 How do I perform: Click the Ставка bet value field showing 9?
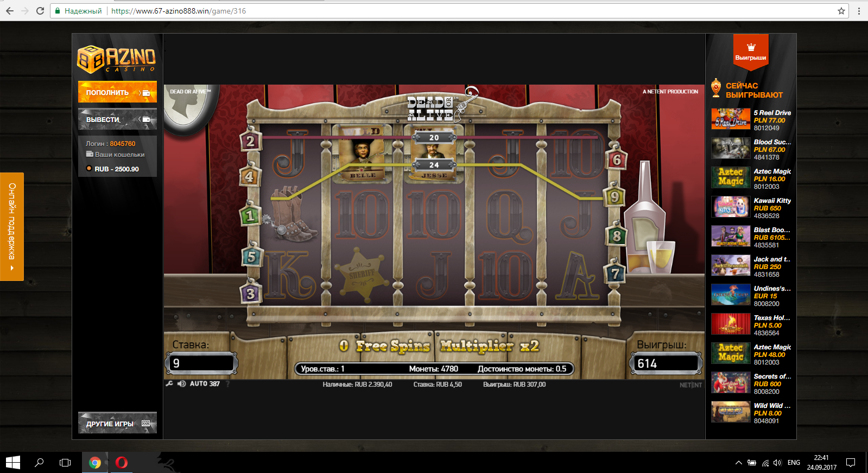[201, 363]
